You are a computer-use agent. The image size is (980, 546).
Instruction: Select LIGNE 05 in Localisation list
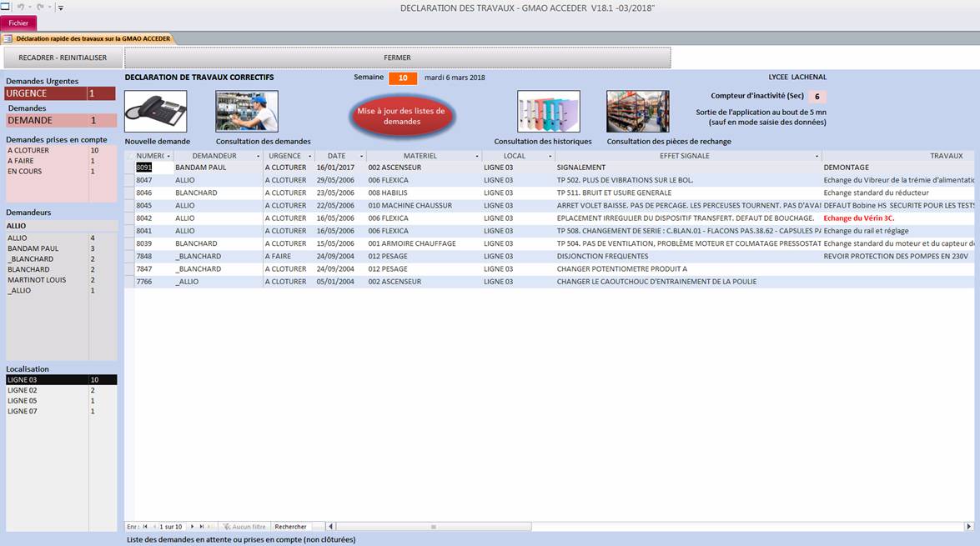click(x=61, y=401)
